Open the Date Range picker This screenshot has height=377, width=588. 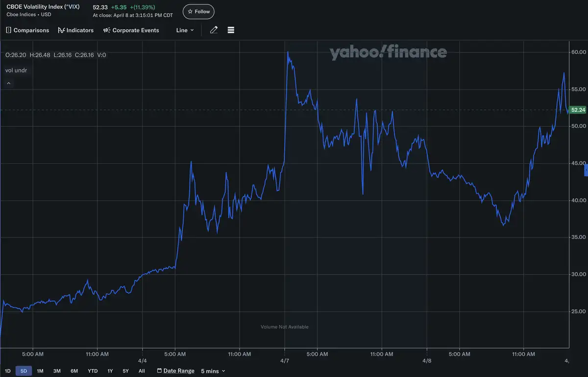click(175, 371)
